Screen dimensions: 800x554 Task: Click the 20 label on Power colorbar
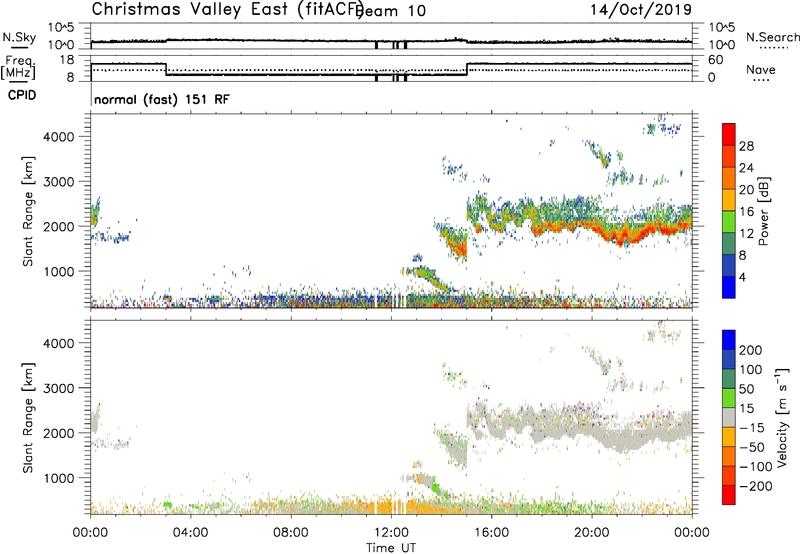(x=746, y=190)
